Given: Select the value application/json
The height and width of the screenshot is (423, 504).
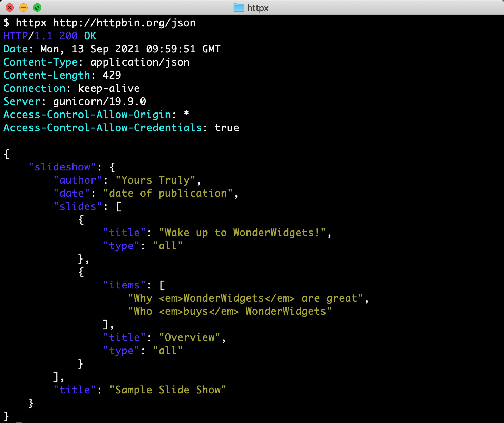Looking at the screenshot, I should click(x=139, y=62).
